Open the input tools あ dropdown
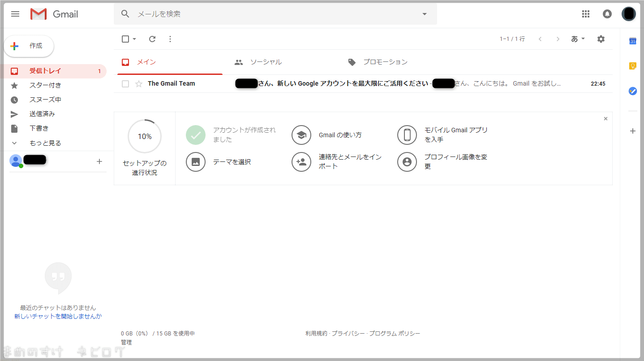The width and height of the screenshot is (644, 361). pyautogui.click(x=578, y=39)
